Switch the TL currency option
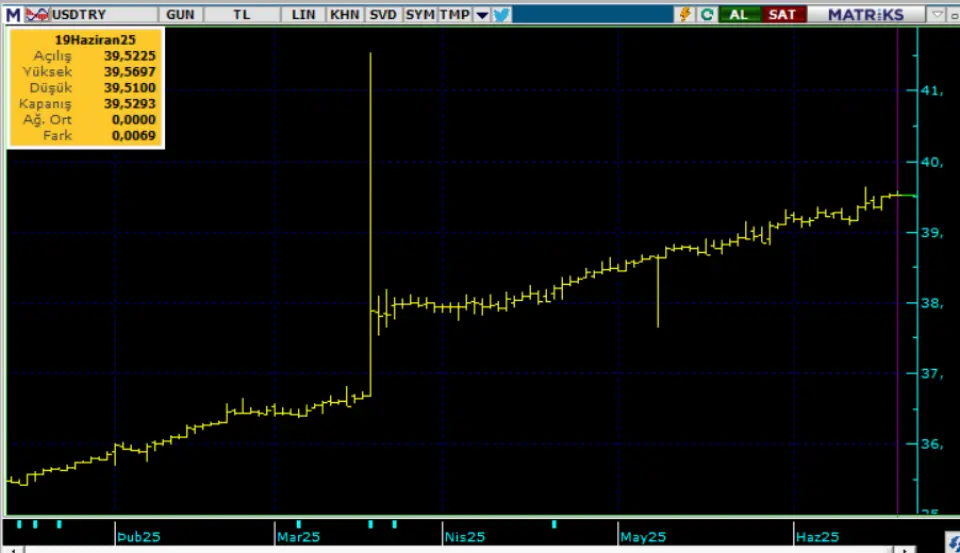Viewport: 960px width, 553px height. click(x=242, y=14)
